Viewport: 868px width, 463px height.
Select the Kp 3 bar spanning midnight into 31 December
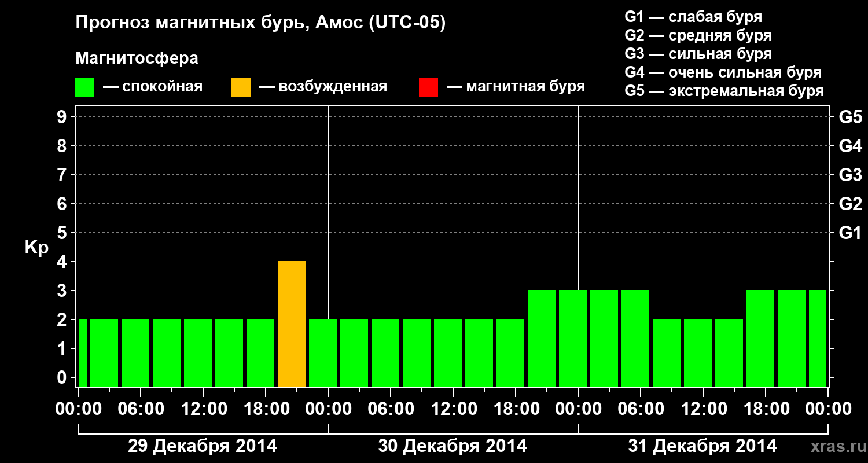[573, 338]
